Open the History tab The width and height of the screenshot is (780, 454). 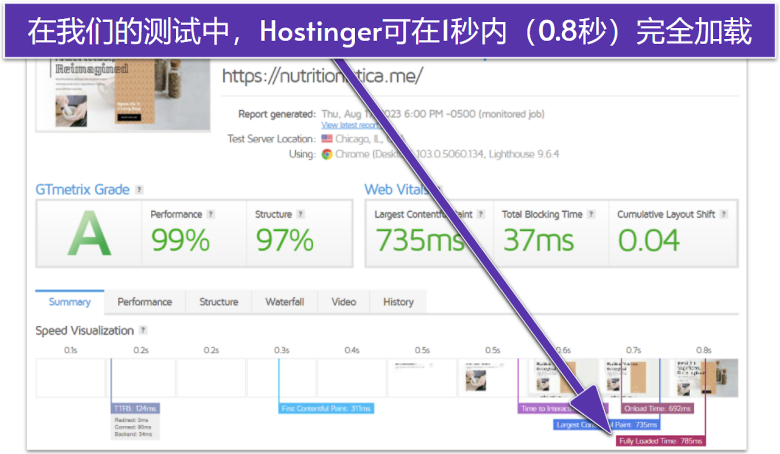click(398, 302)
